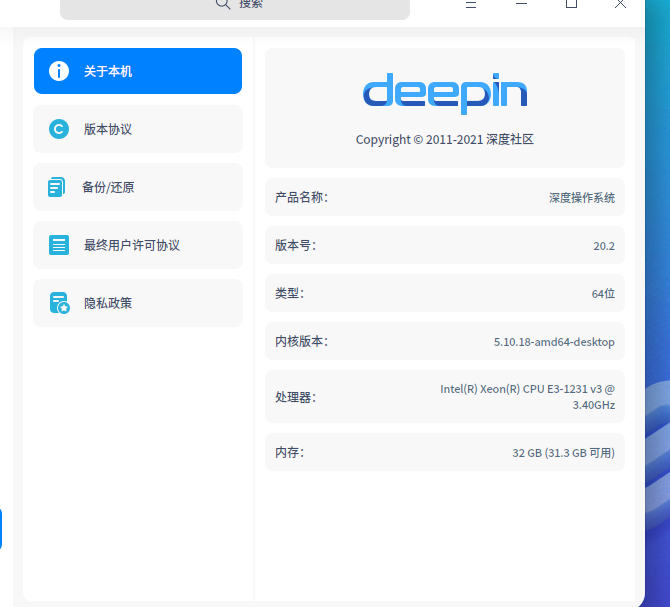Click type value 64位
The image size is (670, 607).
603,294
